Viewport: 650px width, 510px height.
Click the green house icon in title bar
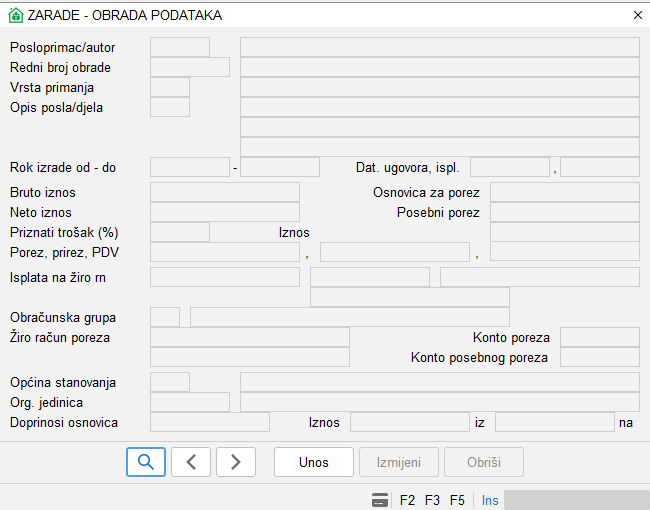[15, 15]
